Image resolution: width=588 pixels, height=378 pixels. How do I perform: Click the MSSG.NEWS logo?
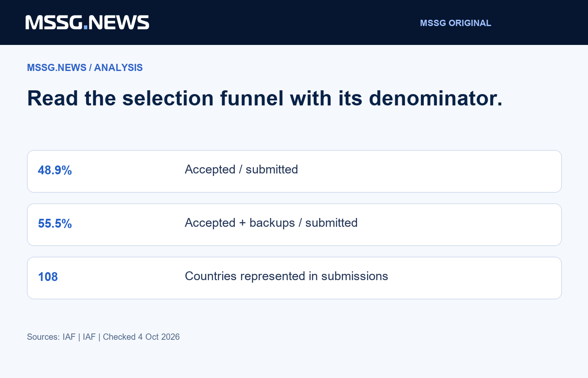pos(87,23)
